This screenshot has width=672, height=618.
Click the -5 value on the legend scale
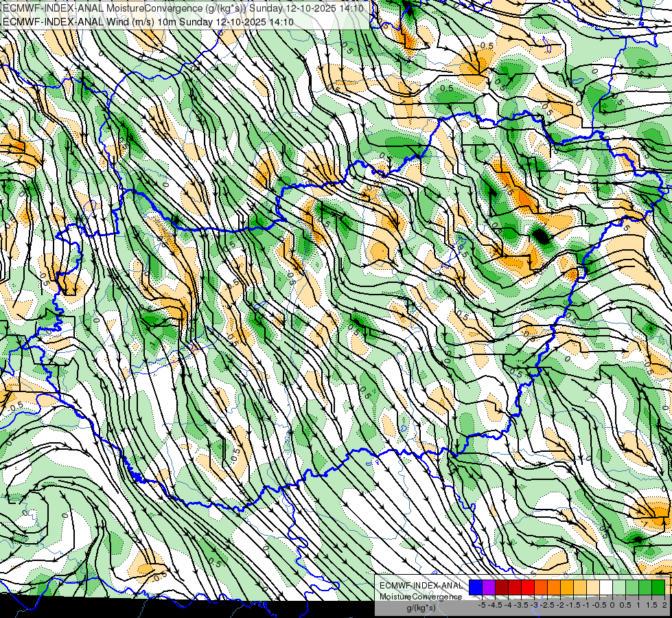tap(482, 605)
